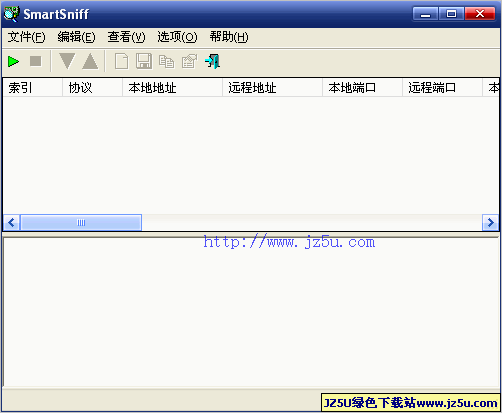Image resolution: width=502 pixels, height=413 pixels.
Task: Click the new blank page toolbar icon
Action: (121, 61)
